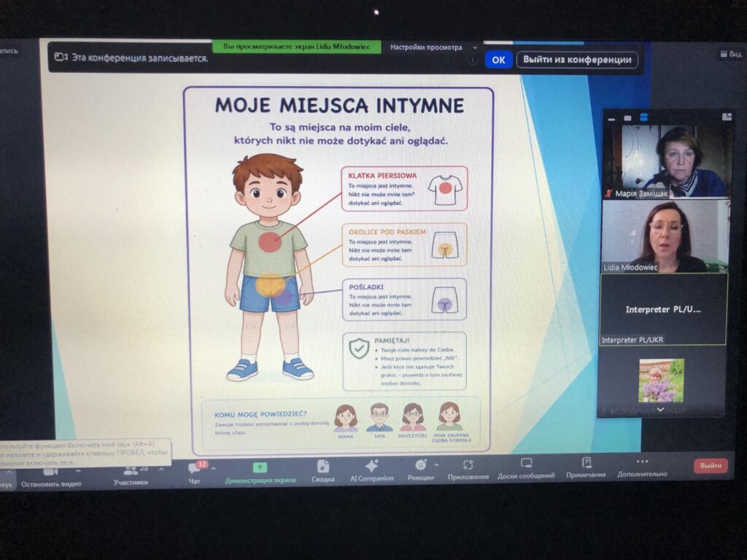The width and height of the screenshot is (747, 560).
Task: Toggle Stop Video camera button
Action: (x=50, y=472)
